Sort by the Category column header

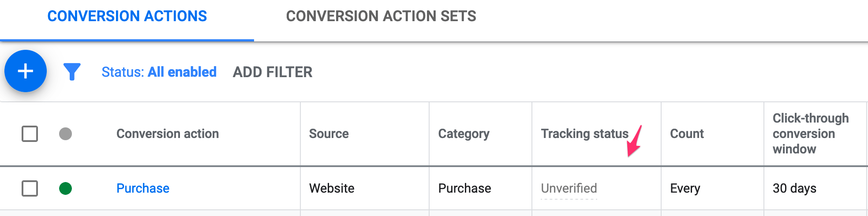(464, 134)
